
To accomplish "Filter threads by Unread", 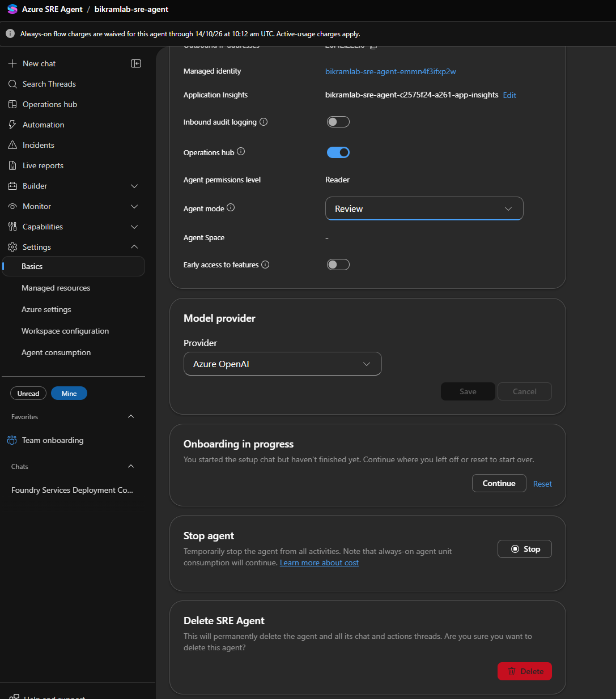I will point(28,393).
